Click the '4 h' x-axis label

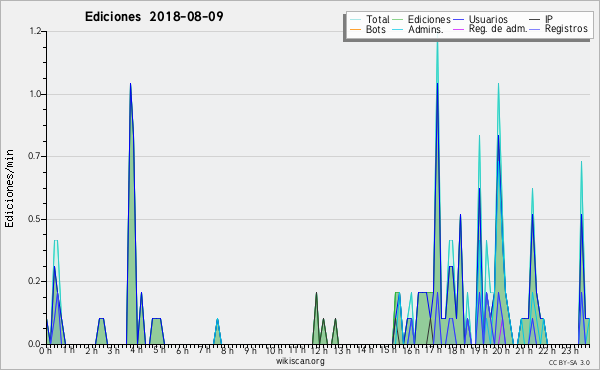point(137,350)
